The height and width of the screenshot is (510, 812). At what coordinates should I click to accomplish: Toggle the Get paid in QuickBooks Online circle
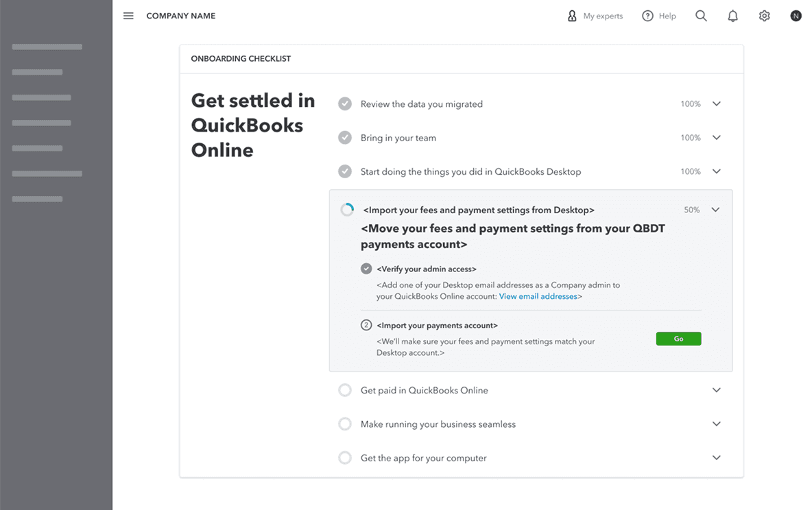click(345, 390)
